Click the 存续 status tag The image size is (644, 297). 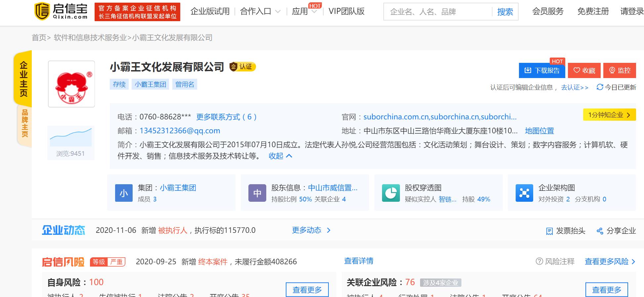pyautogui.click(x=119, y=84)
